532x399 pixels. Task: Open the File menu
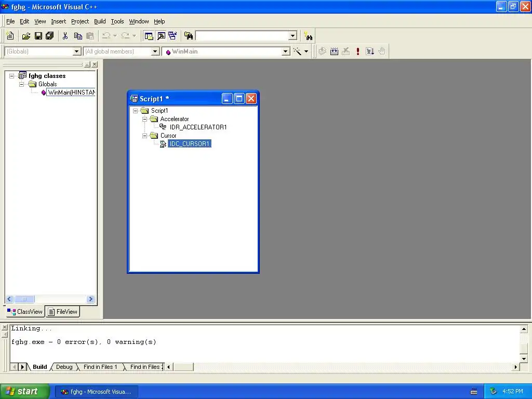point(10,21)
